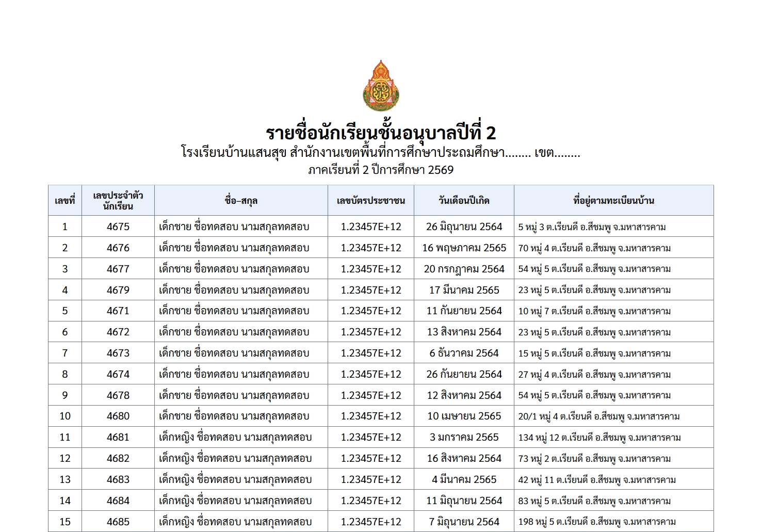Click the 'เลขที่' column header

(x=65, y=201)
